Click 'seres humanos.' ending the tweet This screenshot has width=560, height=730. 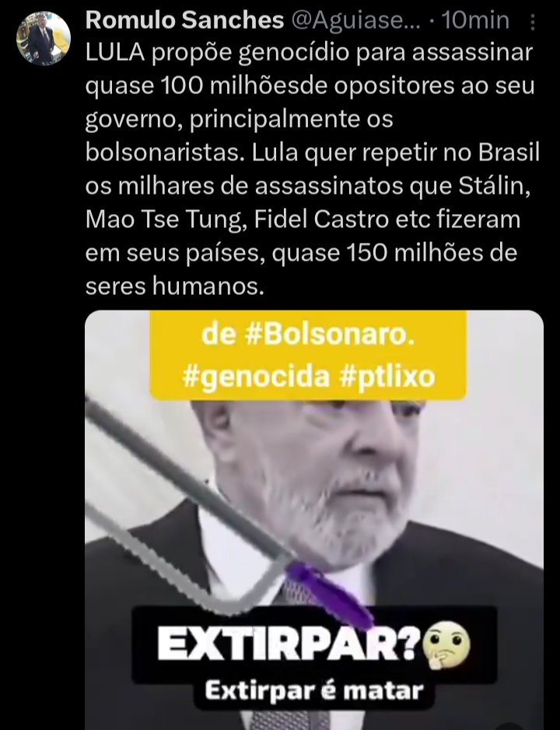click(x=175, y=286)
